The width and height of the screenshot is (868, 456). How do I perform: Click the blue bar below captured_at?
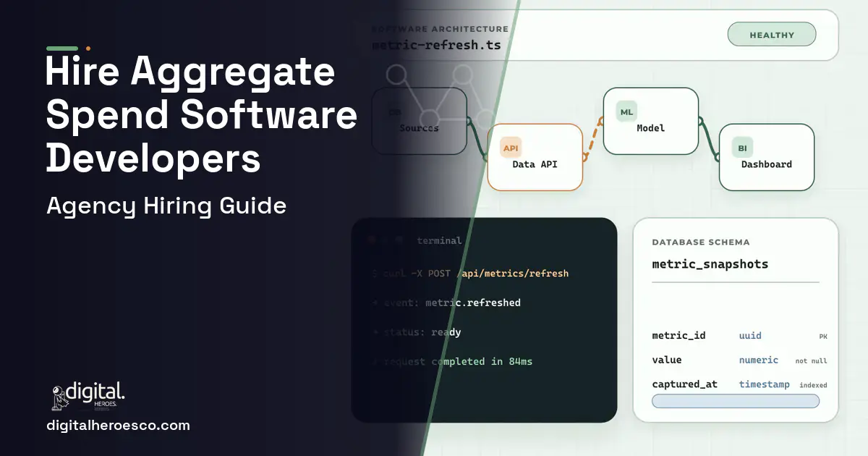736,401
